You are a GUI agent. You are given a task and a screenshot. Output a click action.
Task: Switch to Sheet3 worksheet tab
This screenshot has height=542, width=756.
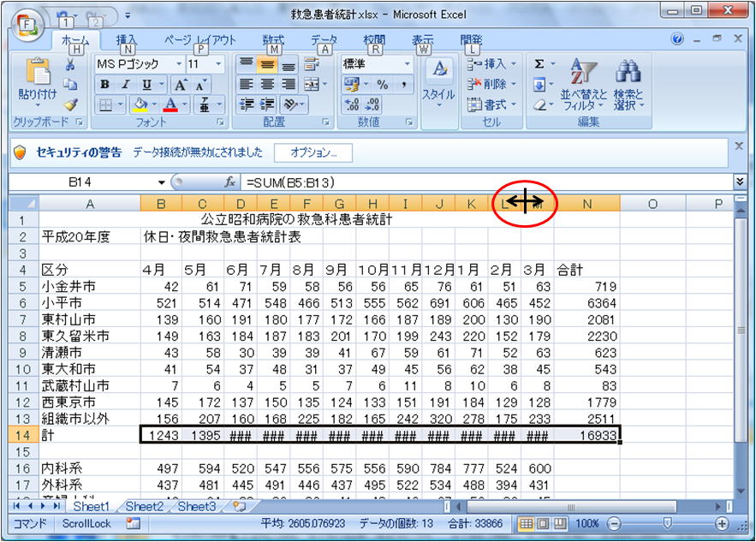point(196,506)
